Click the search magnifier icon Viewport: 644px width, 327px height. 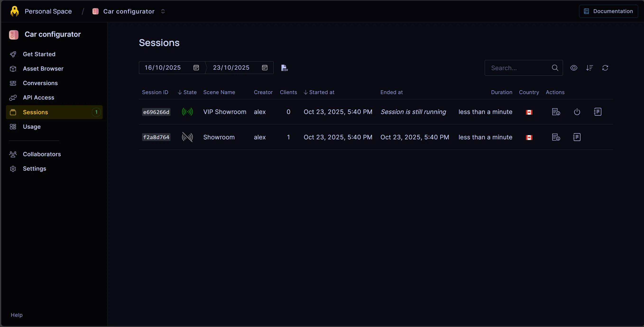tap(555, 68)
